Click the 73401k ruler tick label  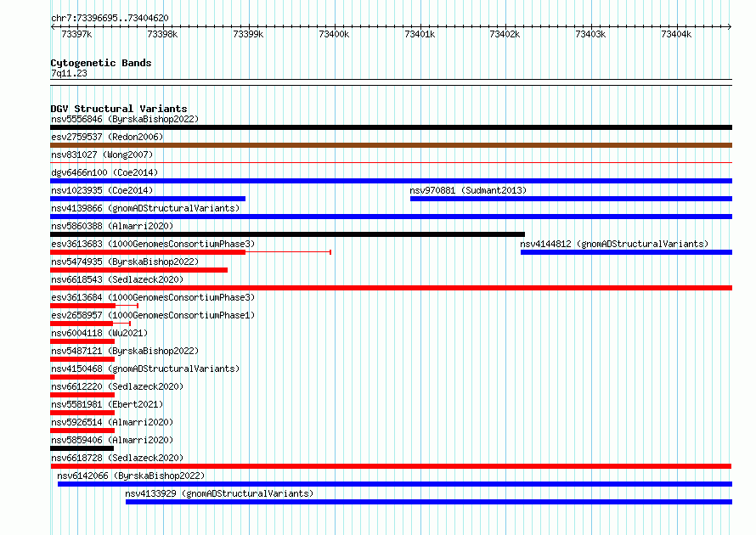pyautogui.click(x=420, y=35)
